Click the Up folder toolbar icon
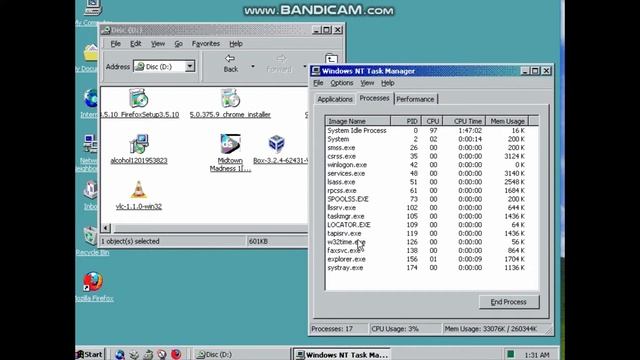640x360 pixels. 331,60
